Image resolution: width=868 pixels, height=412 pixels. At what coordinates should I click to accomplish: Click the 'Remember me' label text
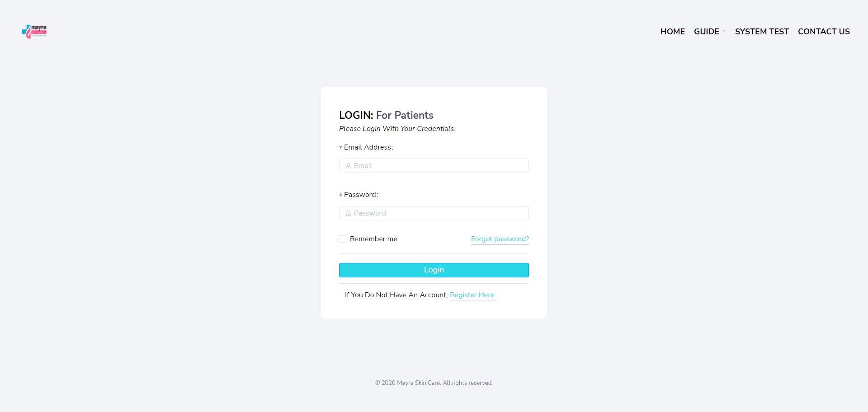point(373,239)
